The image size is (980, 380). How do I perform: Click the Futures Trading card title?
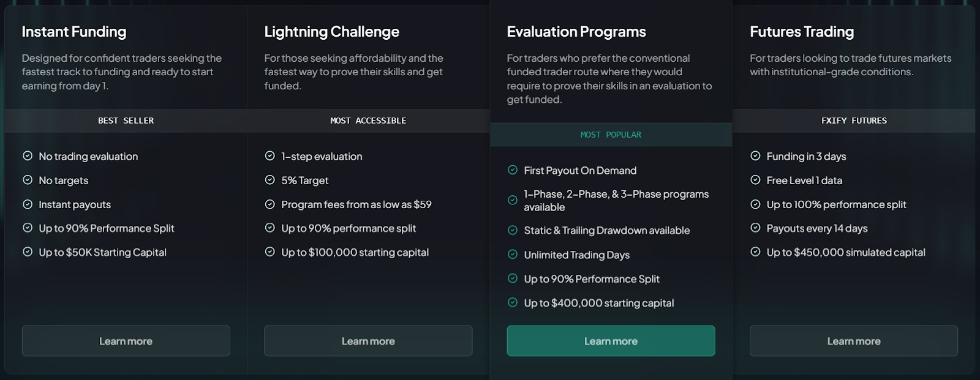802,32
